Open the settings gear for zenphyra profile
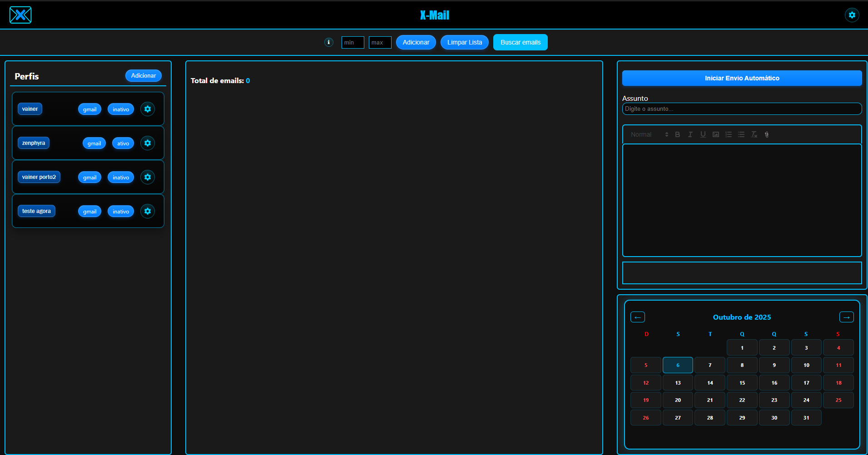 click(148, 143)
